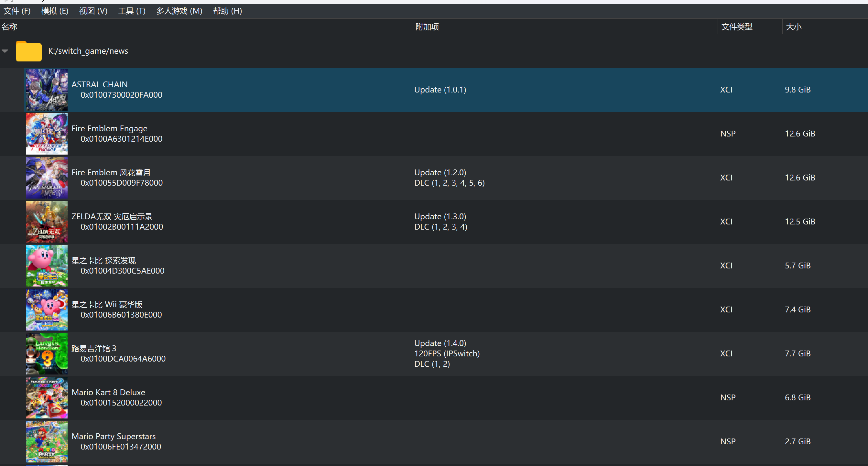The width and height of the screenshot is (868, 466).
Task: Select the Fire Emblem Engage title text
Action: click(x=109, y=128)
